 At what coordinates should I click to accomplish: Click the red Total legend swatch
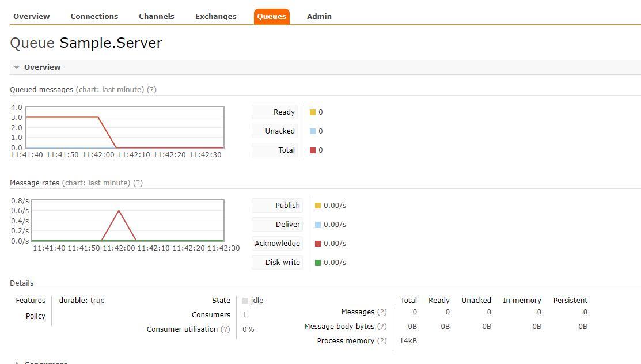(312, 150)
